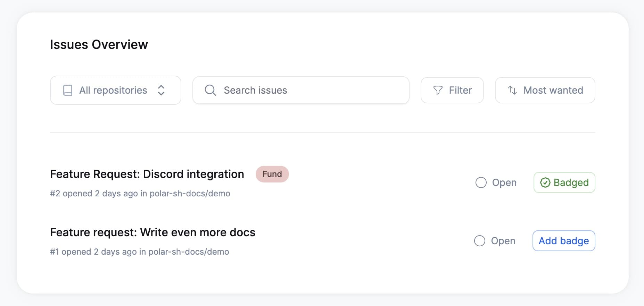Click the up-down sort arrows icon
This screenshot has width=644, height=306.
point(512,90)
